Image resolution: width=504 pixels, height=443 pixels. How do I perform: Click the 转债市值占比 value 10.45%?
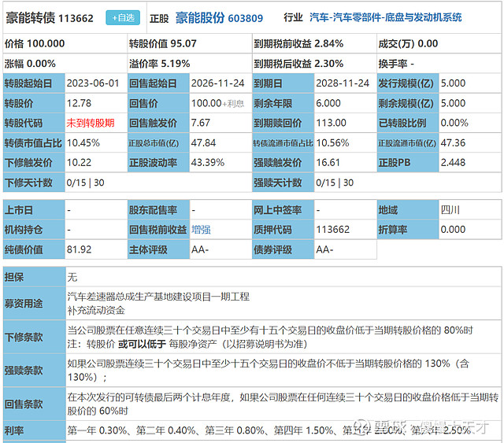point(83,143)
